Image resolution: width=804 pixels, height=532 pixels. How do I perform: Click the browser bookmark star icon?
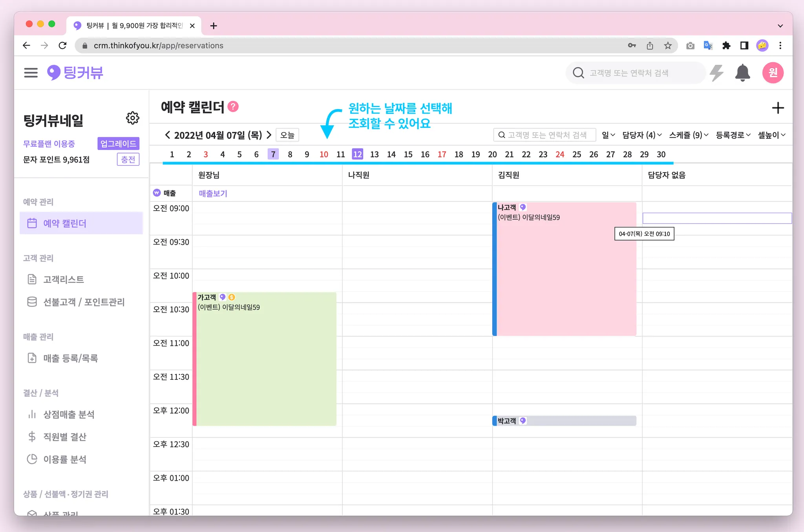pos(668,46)
